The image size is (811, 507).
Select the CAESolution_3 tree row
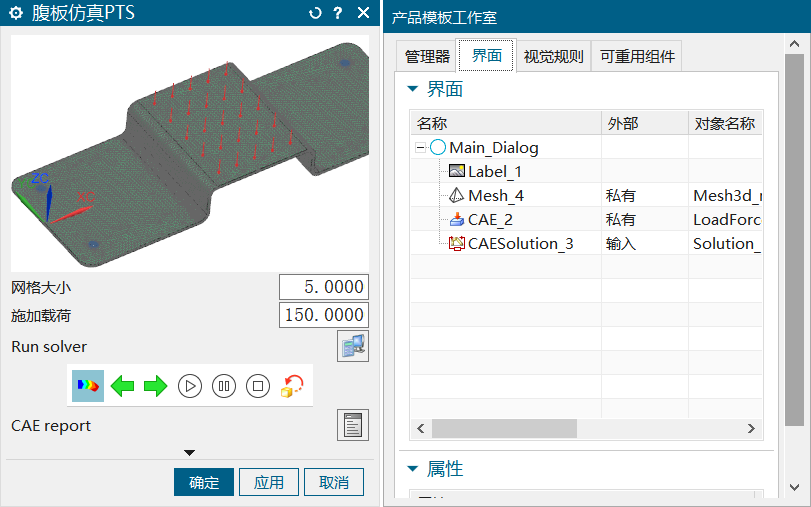tap(587, 243)
